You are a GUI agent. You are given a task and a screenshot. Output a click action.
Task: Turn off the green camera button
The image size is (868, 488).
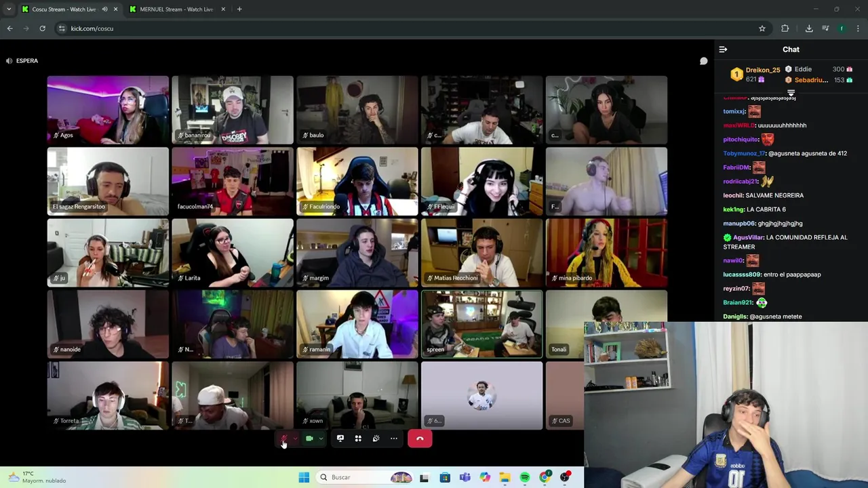(309, 439)
